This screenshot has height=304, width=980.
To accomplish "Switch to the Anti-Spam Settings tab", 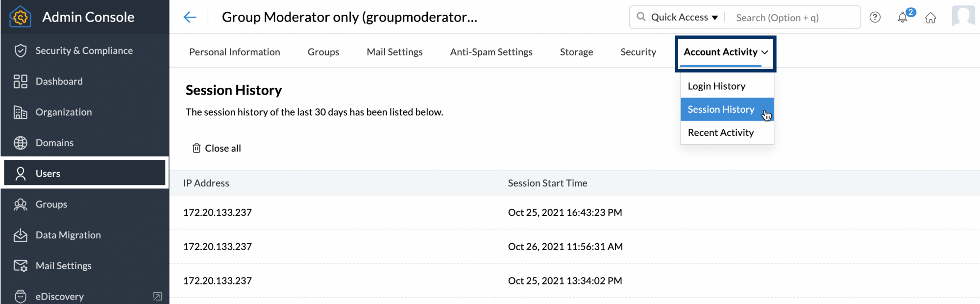I will tap(491, 52).
